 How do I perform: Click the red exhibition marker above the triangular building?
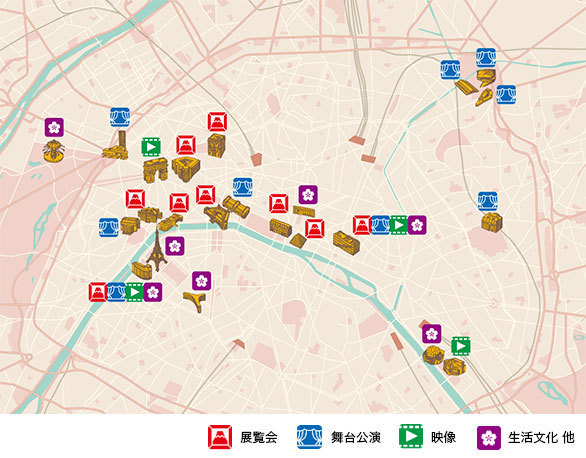point(186,145)
